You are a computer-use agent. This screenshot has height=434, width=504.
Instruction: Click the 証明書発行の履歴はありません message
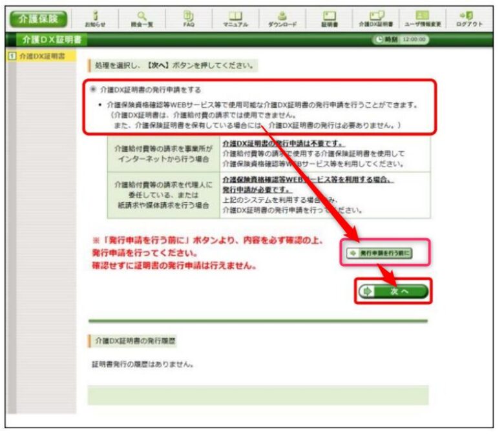(x=143, y=365)
